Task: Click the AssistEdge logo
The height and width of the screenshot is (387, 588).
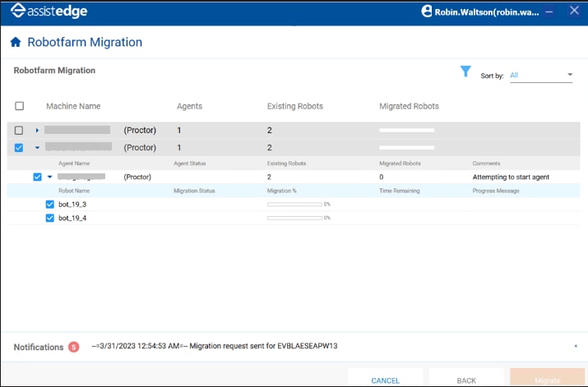Action: 45,12
